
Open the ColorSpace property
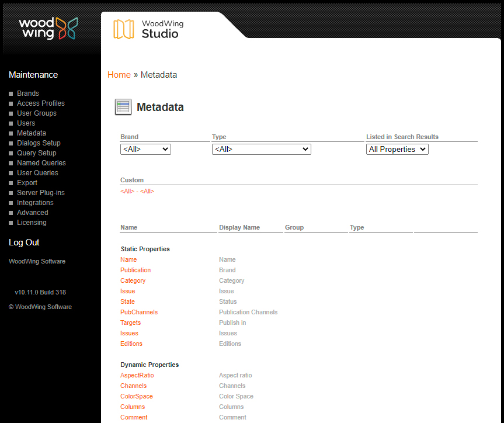pyautogui.click(x=137, y=397)
